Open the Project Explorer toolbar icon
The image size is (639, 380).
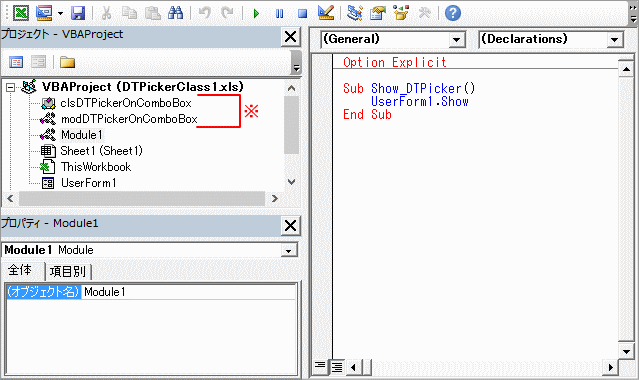355,13
